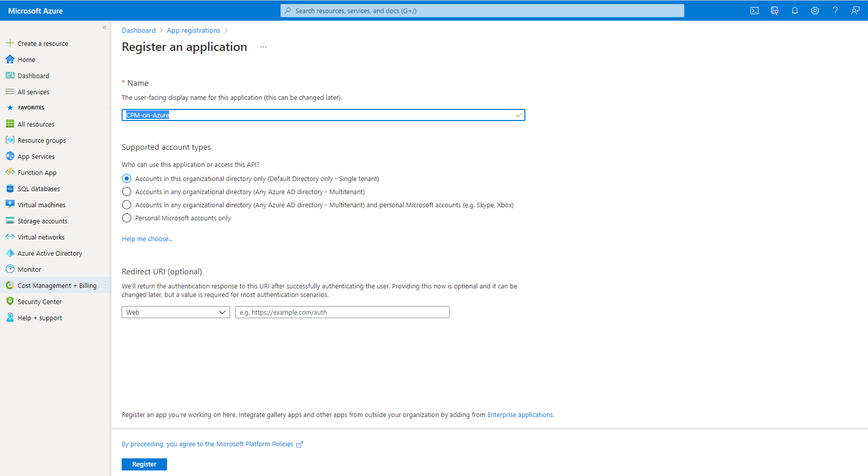Open the Web redirect URI platform dropdown
This screenshot has height=476, width=868.
click(x=176, y=312)
